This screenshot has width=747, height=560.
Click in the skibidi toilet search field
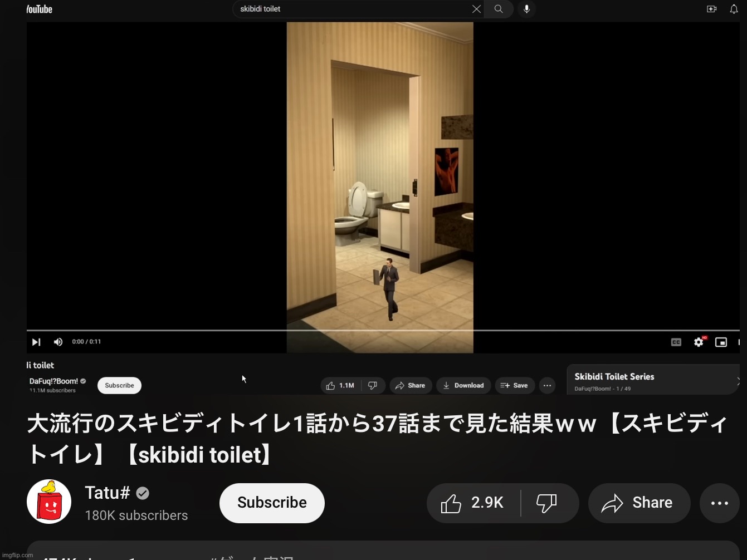coord(351,9)
